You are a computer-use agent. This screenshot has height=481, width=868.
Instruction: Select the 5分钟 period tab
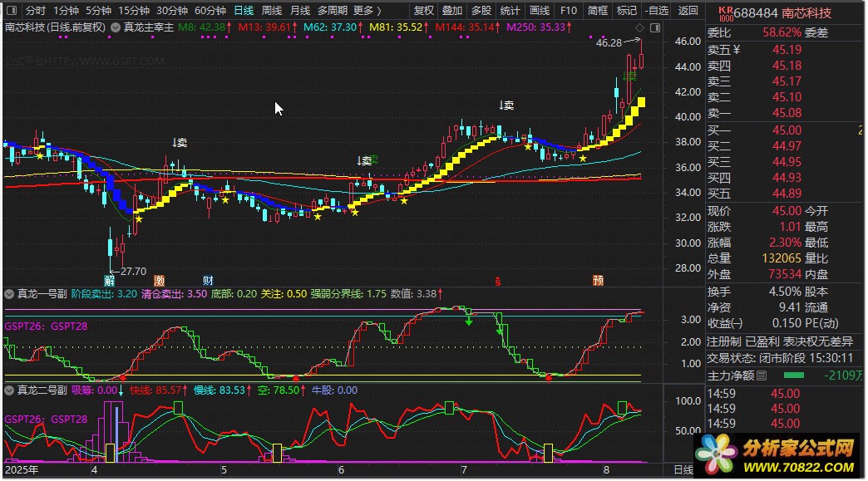pos(99,11)
